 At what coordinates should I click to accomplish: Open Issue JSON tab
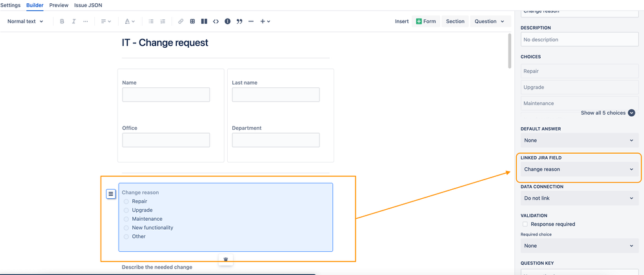click(88, 5)
